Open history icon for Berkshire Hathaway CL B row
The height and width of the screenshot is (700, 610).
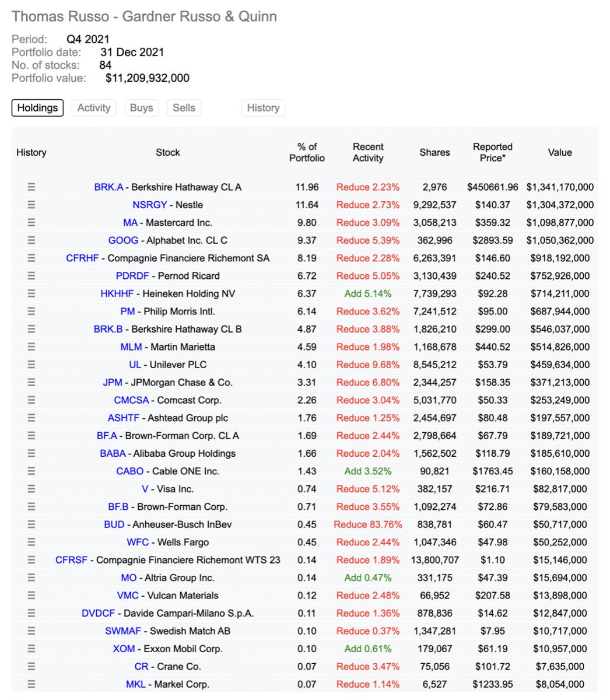pos(31,329)
